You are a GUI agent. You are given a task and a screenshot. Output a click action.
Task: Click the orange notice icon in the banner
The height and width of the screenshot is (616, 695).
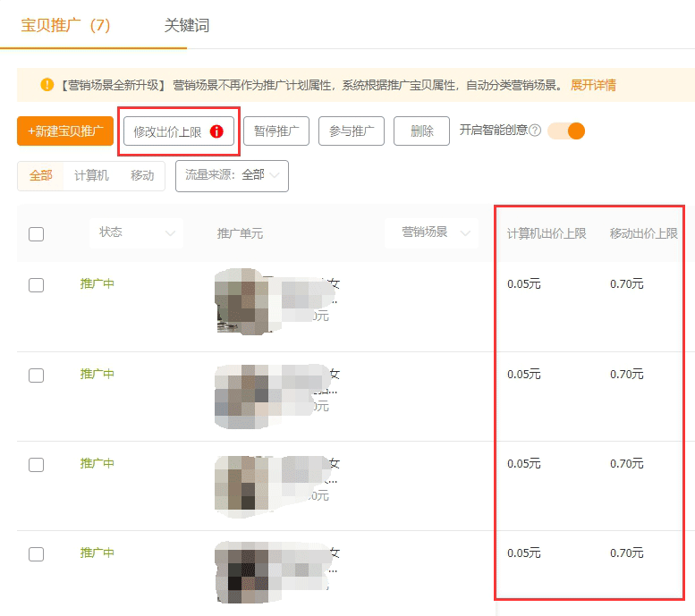pos(47,85)
